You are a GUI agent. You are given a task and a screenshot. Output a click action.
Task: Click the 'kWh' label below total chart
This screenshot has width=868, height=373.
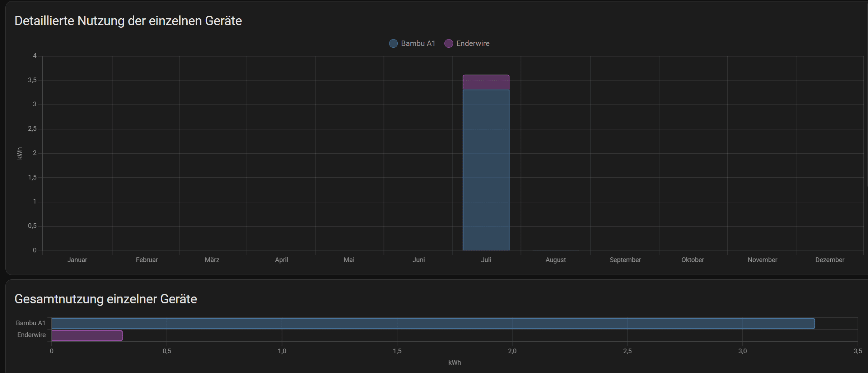click(454, 363)
